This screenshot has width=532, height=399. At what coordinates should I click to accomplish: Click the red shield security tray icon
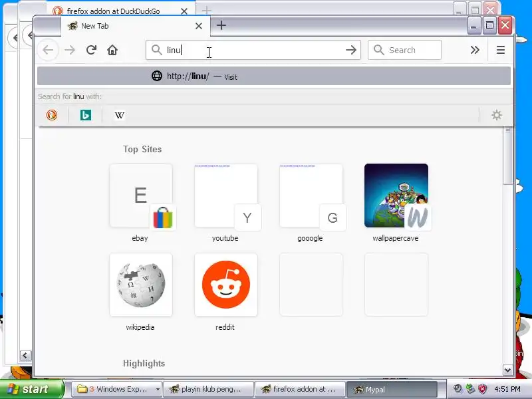point(482,389)
